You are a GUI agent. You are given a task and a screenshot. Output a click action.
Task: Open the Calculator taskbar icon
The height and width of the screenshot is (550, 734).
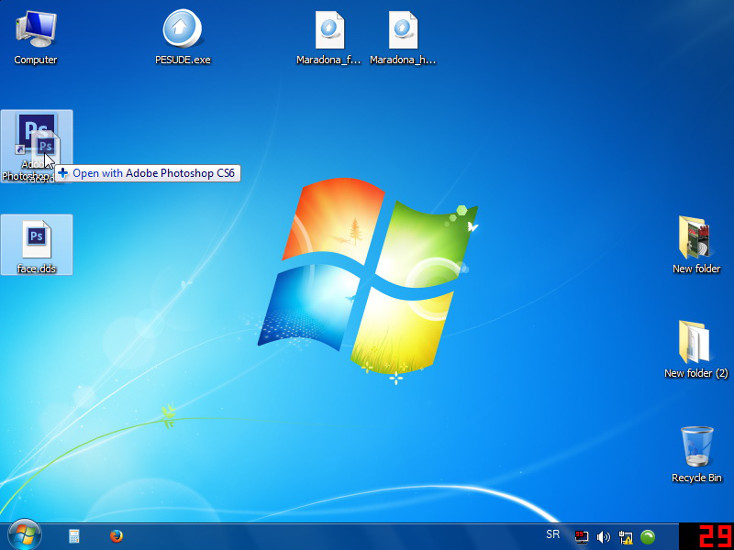pyautogui.click(x=74, y=536)
